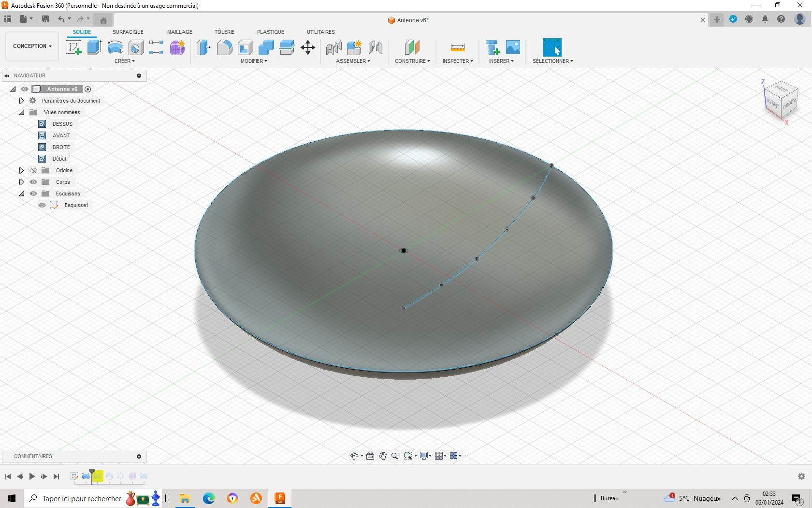Select the first sketch feature in timeline
This screenshot has width=812, height=508.
tap(74, 477)
